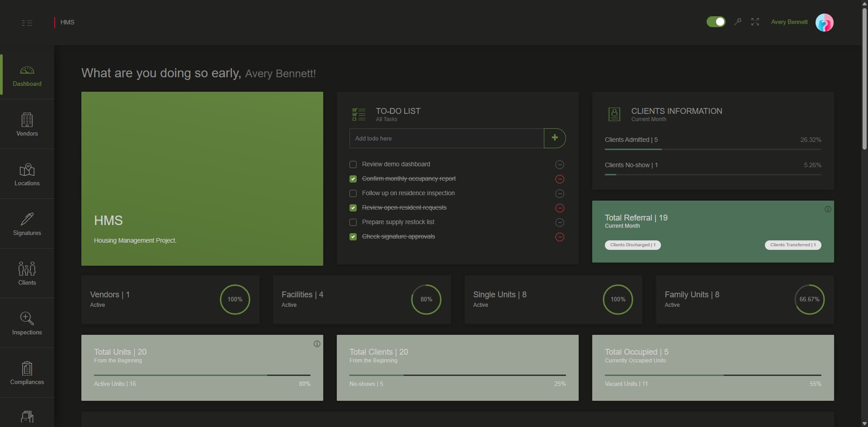Click the Single Units 100% progress circle

click(618, 300)
